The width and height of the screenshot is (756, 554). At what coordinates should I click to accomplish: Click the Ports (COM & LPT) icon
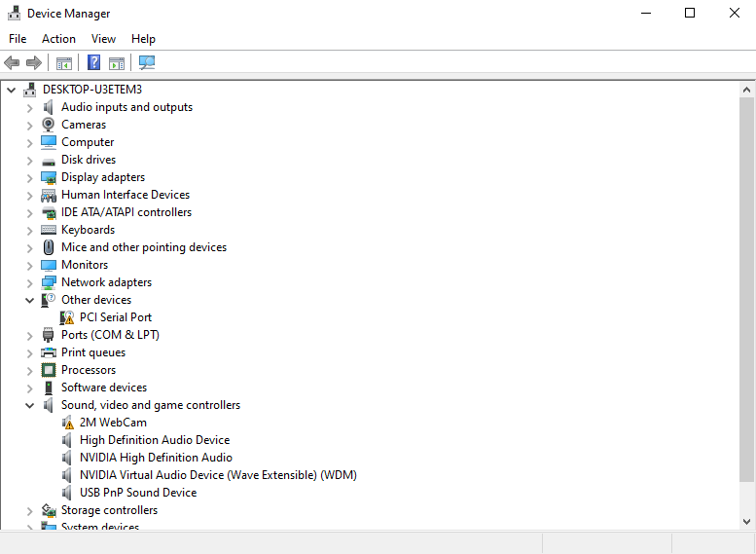coord(49,335)
